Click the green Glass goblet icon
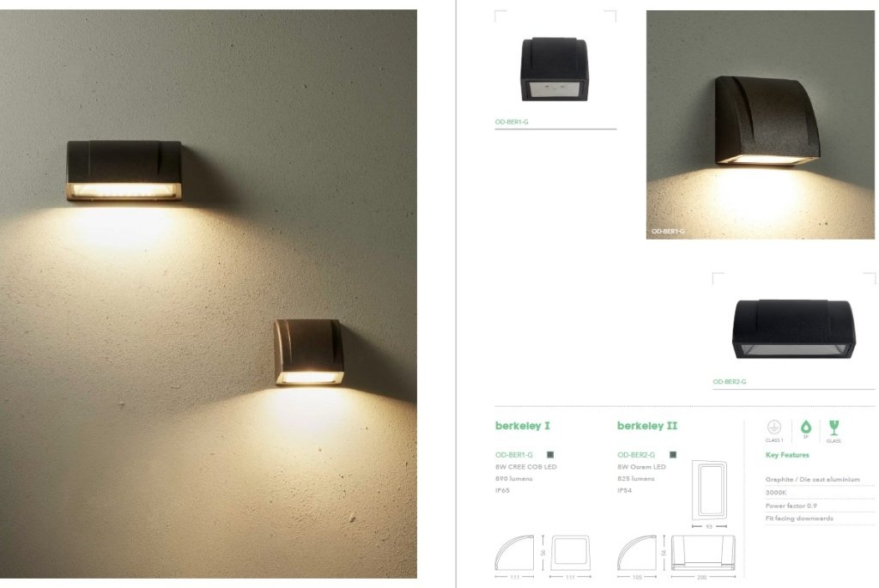This screenshot has width=879, height=588. [x=834, y=428]
